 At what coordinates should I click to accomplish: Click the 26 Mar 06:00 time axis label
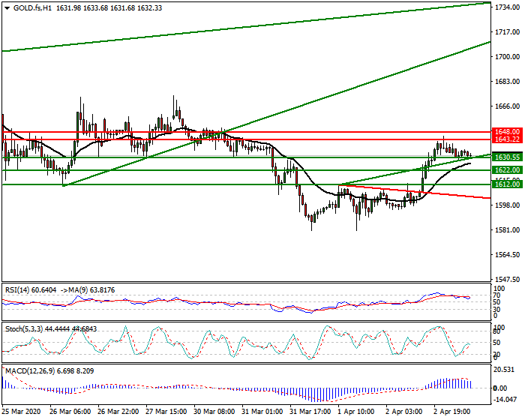tap(70, 411)
